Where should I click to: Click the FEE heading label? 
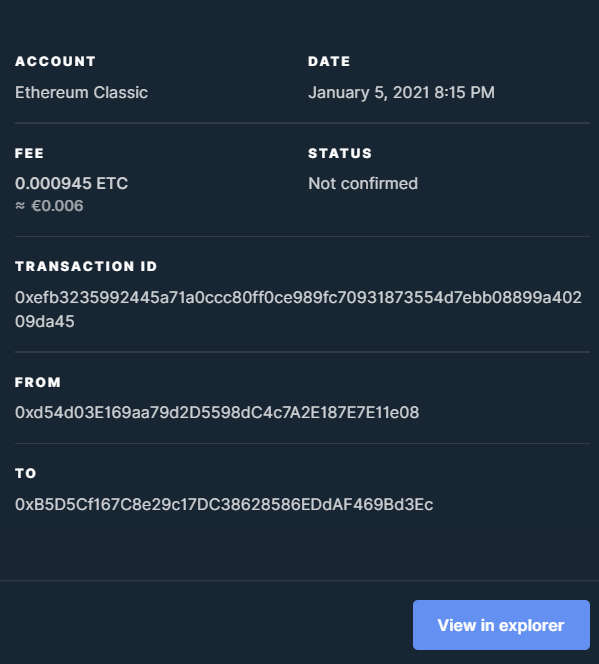tap(29, 153)
